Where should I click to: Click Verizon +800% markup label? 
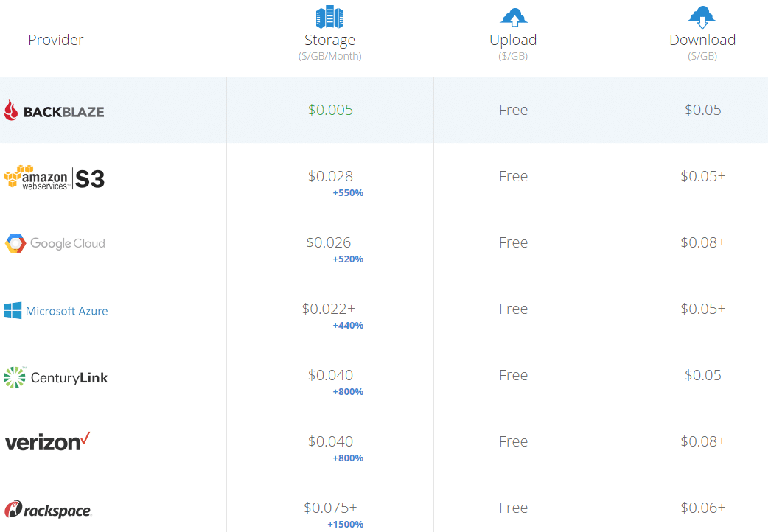[x=348, y=458]
